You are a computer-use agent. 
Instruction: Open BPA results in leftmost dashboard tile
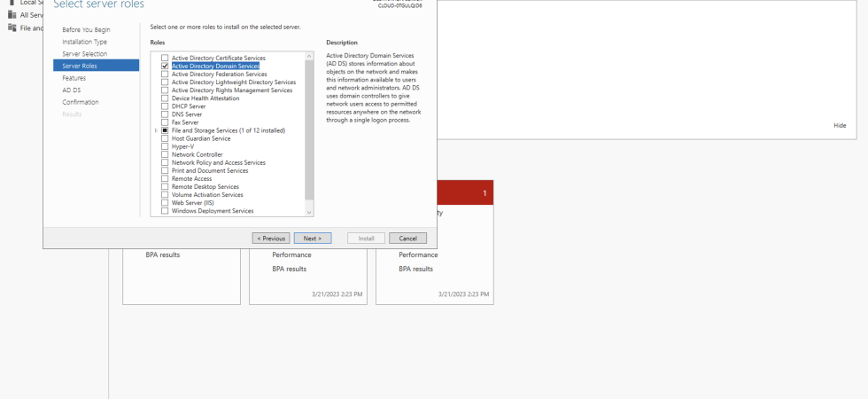[163, 255]
